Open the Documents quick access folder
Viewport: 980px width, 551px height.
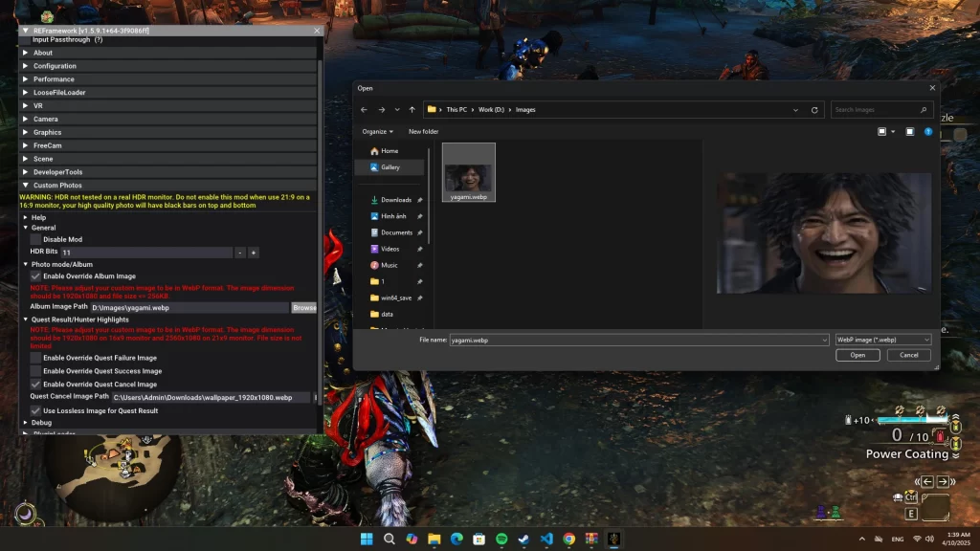click(396, 232)
